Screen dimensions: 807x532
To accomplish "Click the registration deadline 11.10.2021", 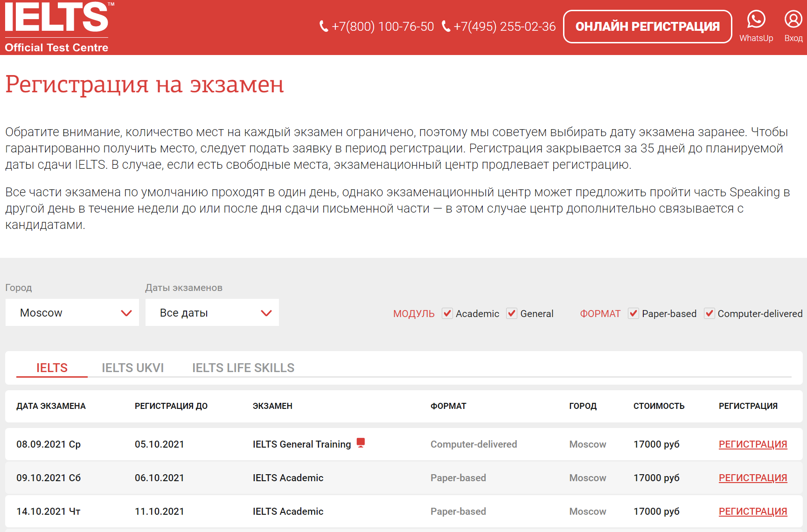I will tap(160, 511).
